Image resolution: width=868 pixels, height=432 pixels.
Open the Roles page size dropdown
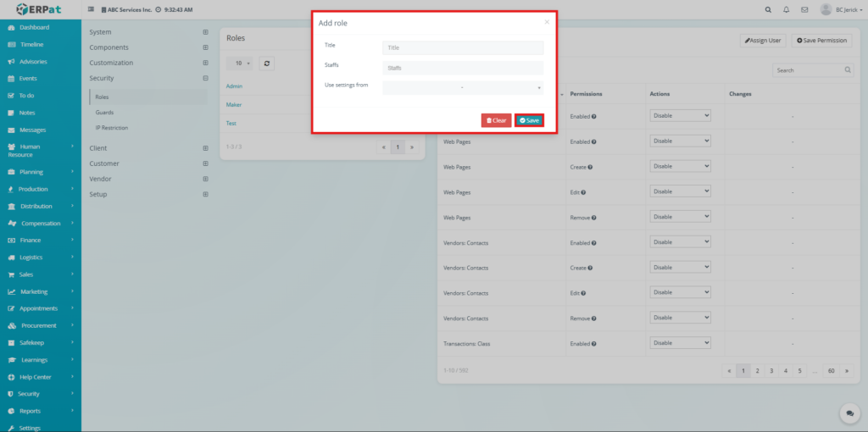pos(240,64)
